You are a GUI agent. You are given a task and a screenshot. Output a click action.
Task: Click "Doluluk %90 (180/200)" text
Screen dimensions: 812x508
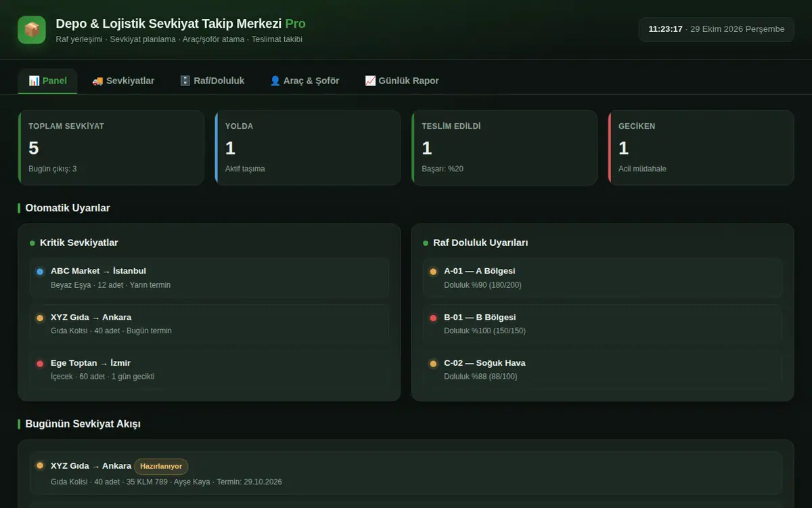482,285
